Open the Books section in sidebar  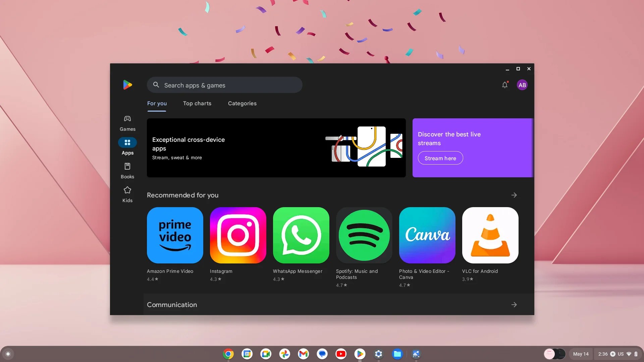tap(127, 171)
